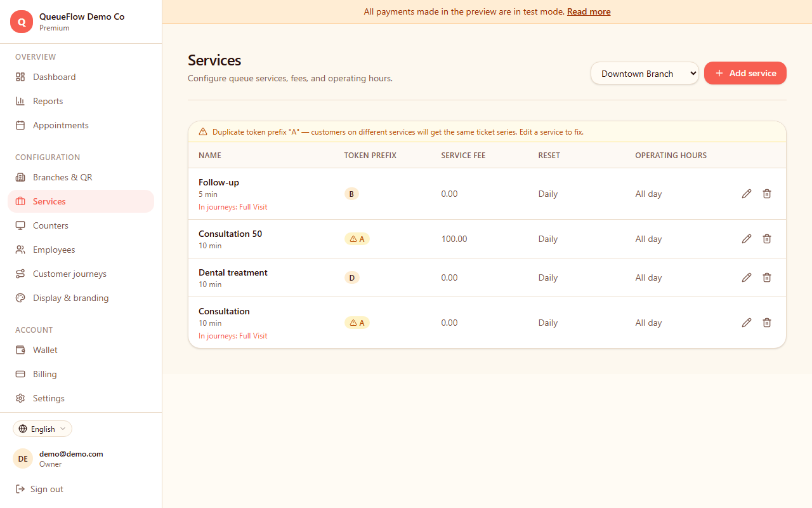Go to Display & branding

81,298
